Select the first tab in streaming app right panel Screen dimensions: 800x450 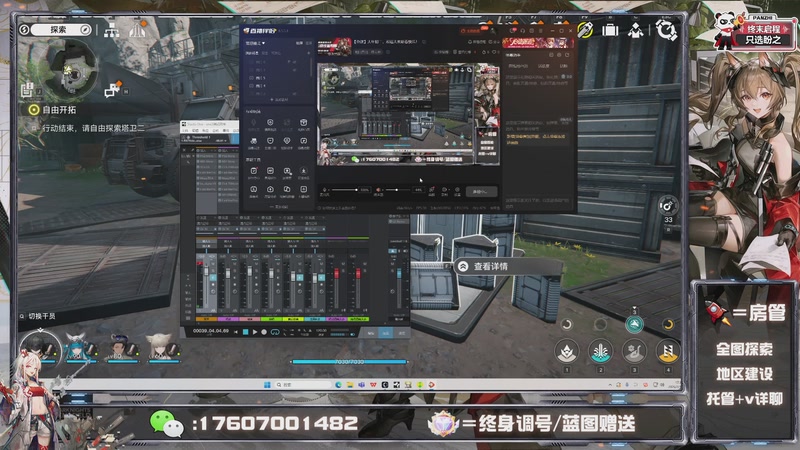click(518, 66)
